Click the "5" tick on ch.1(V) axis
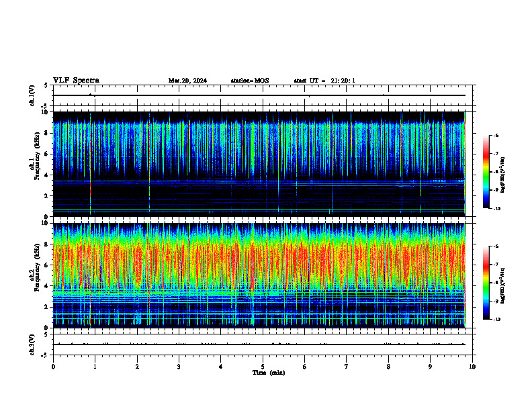 46,85
